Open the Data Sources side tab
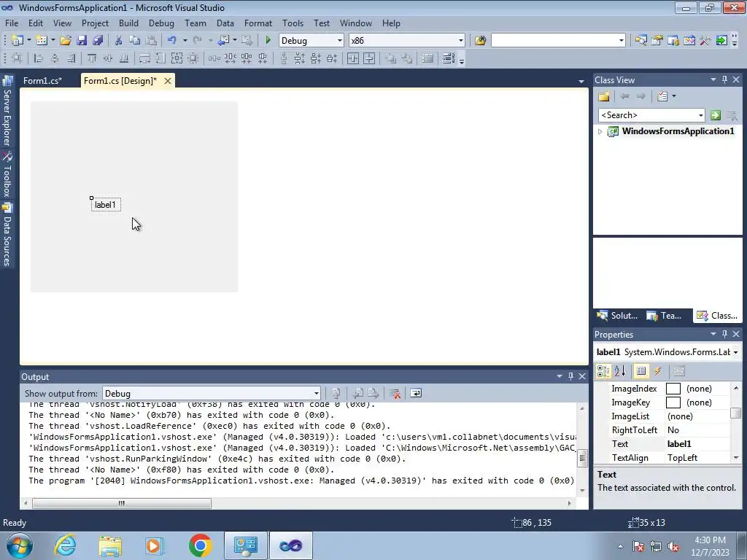 (x=7, y=234)
